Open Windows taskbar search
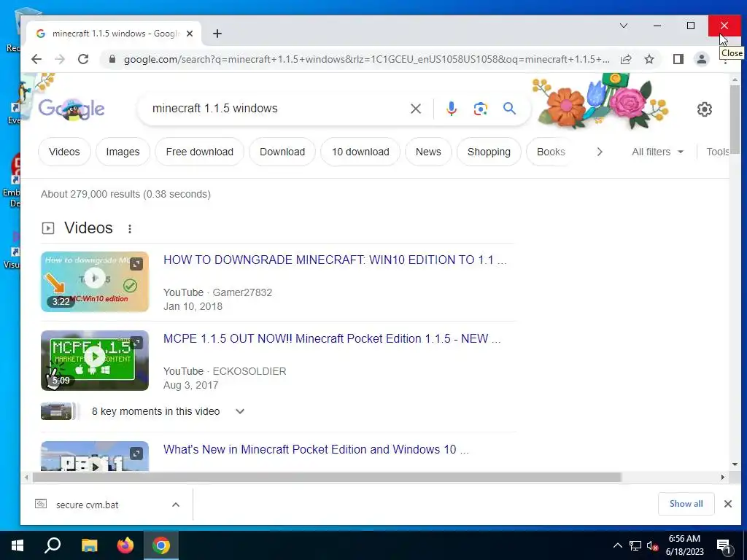747x560 pixels. (53, 545)
